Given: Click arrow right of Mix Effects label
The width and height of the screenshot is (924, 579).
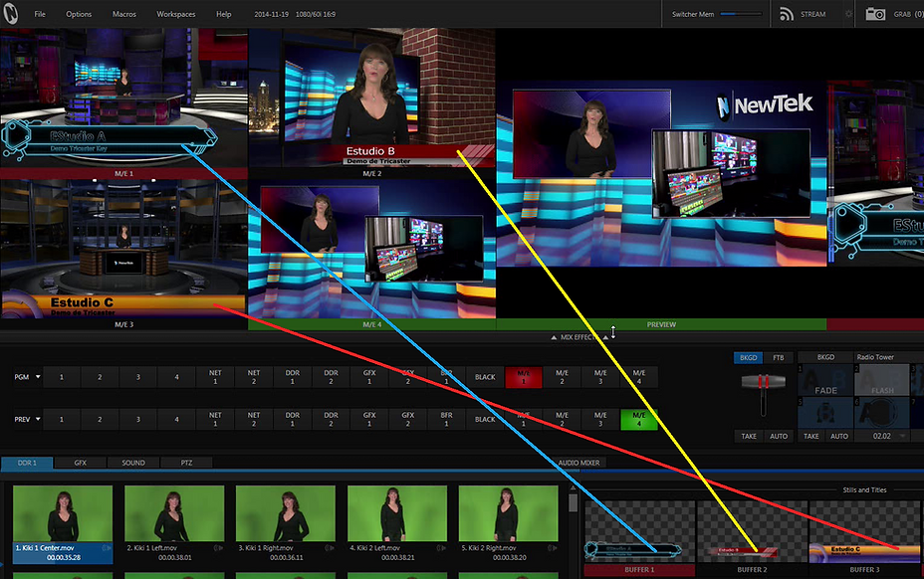Looking at the screenshot, I should [x=605, y=337].
